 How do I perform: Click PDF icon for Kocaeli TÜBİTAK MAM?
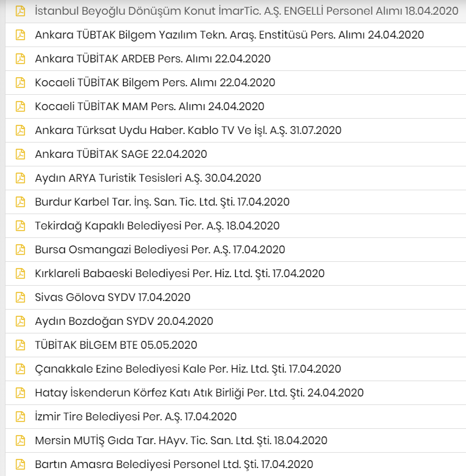[x=20, y=106]
